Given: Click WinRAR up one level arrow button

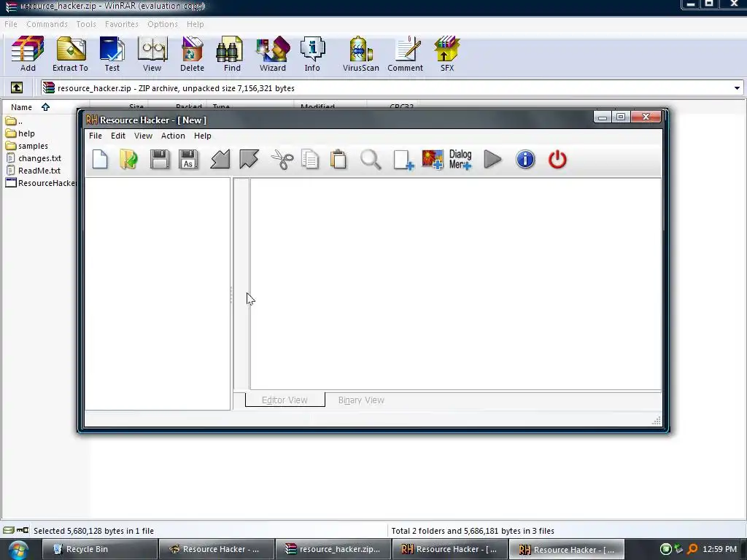Looking at the screenshot, I should tap(17, 87).
